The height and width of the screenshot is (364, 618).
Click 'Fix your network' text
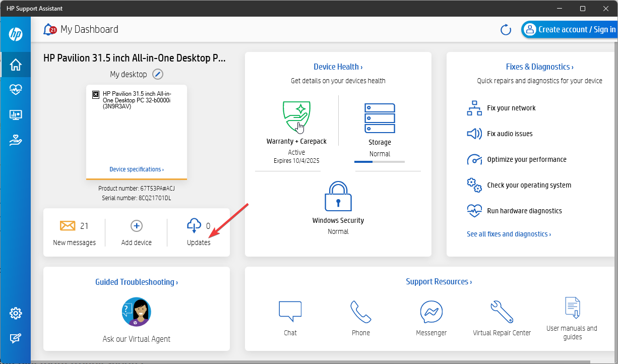(x=511, y=108)
